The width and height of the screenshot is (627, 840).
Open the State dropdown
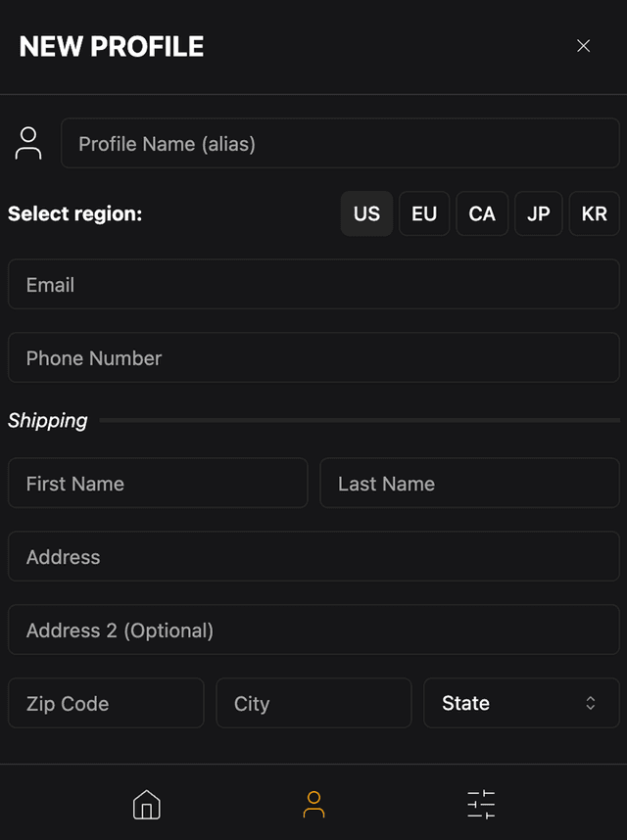click(521, 703)
